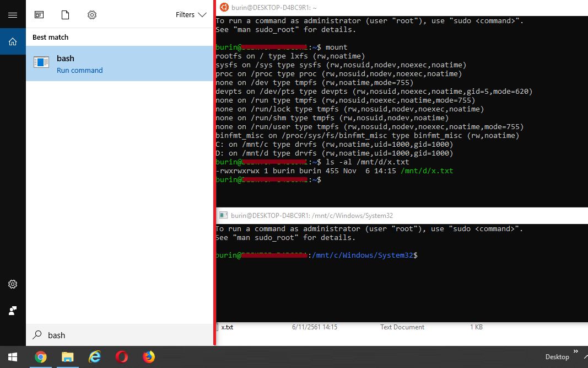Launch Firefox from taskbar
The image size is (588, 368).
pyautogui.click(x=149, y=357)
